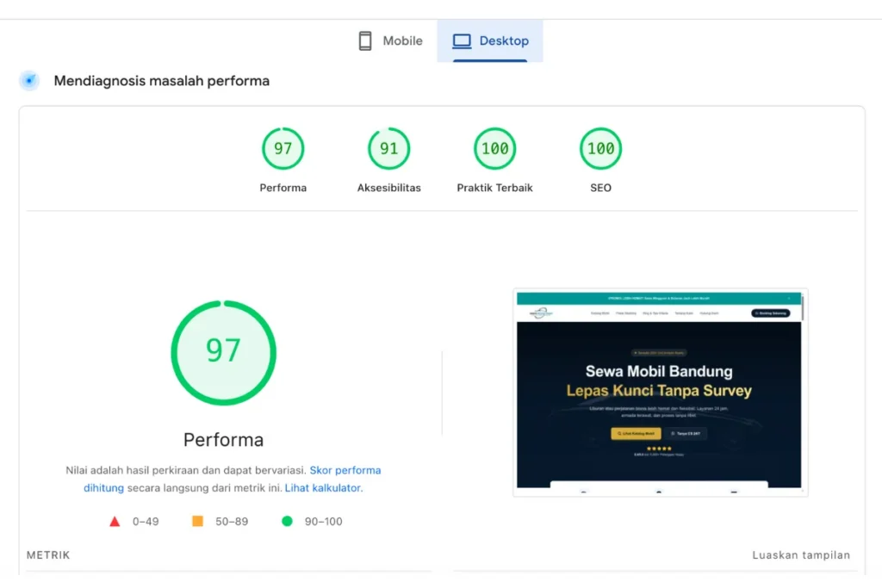The image size is (882, 588).
Task: Open the 'Lihat kalkulator' link
Action: (323, 488)
